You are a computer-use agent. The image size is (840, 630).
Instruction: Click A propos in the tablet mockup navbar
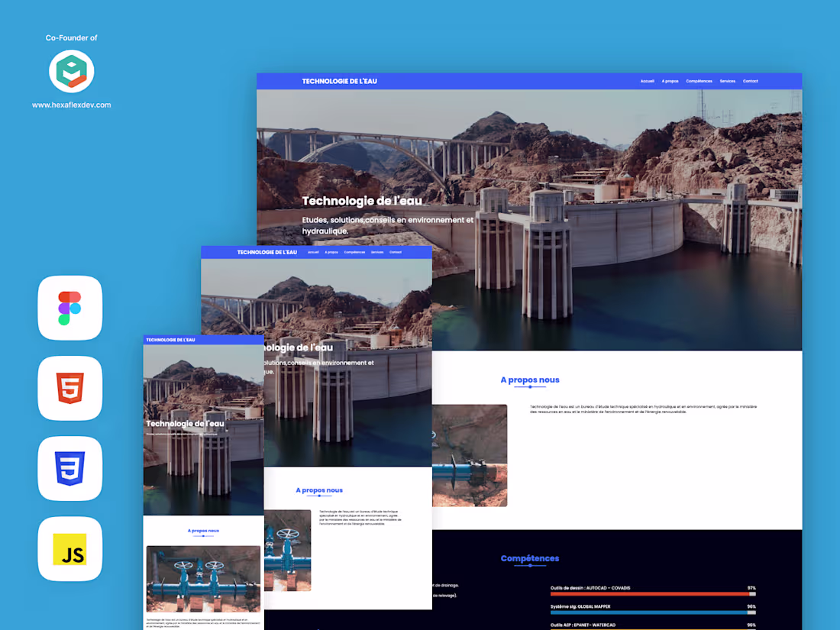point(331,251)
